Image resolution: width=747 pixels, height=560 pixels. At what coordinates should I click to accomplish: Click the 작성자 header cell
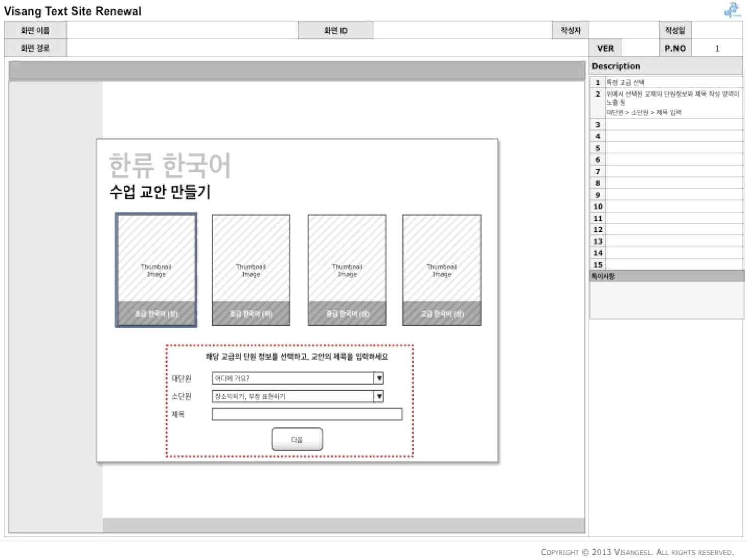571,30
